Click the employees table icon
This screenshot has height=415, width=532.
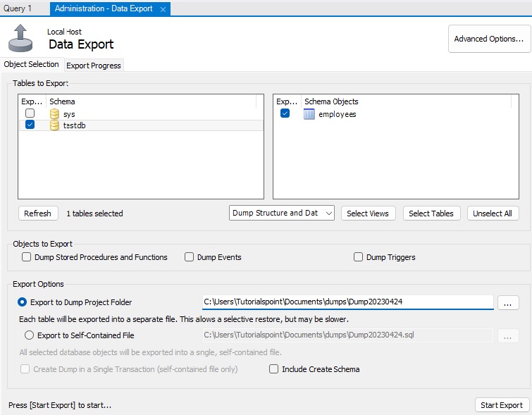[309, 114]
